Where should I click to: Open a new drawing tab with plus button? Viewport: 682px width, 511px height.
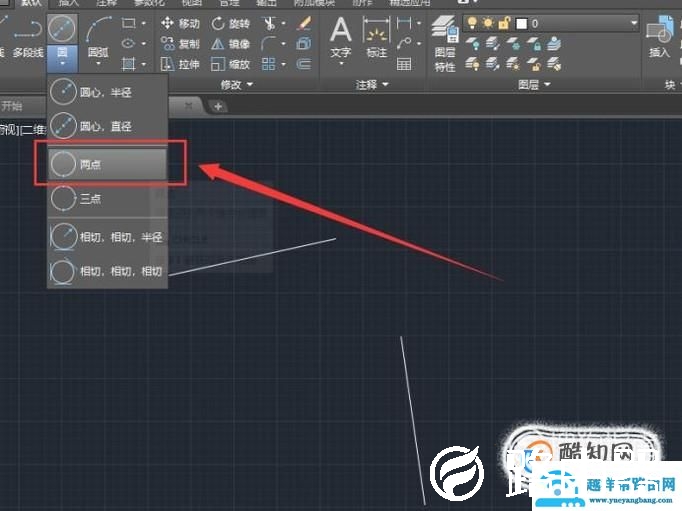218,106
